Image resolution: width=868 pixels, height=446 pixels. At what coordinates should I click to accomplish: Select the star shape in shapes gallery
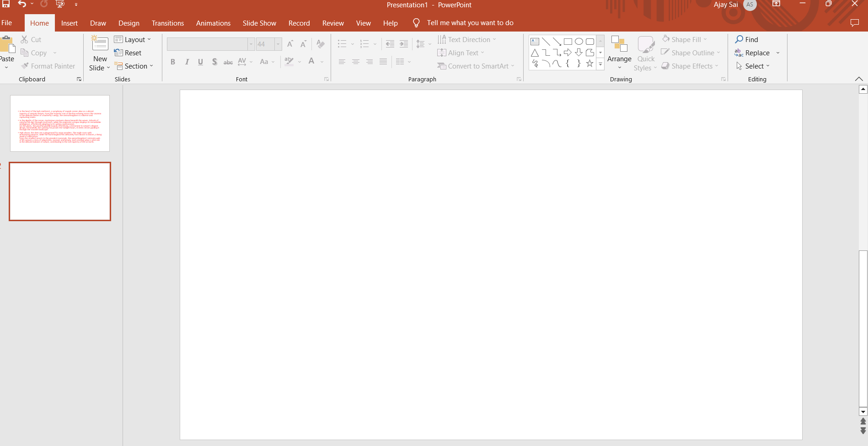click(x=589, y=64)
